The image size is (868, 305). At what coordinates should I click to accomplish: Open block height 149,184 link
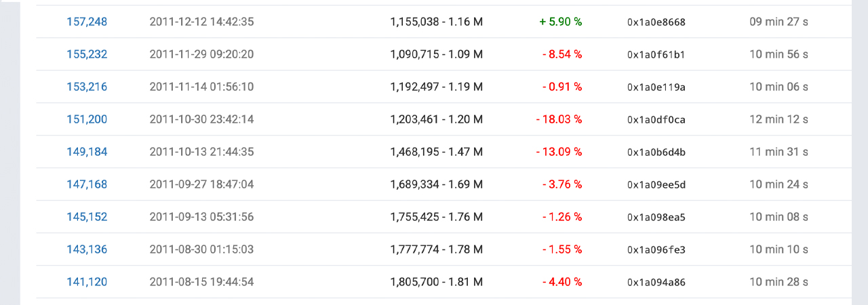[x=87, y=152]
